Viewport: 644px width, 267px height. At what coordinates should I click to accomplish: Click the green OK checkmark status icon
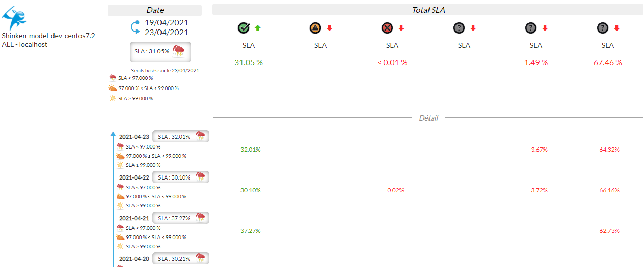point(244,28)
